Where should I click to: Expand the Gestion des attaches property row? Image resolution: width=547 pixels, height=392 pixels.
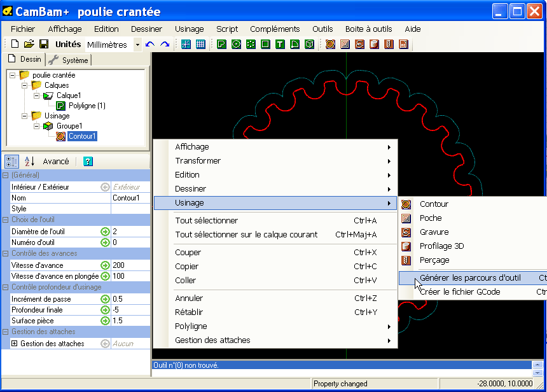click(14, 344)
